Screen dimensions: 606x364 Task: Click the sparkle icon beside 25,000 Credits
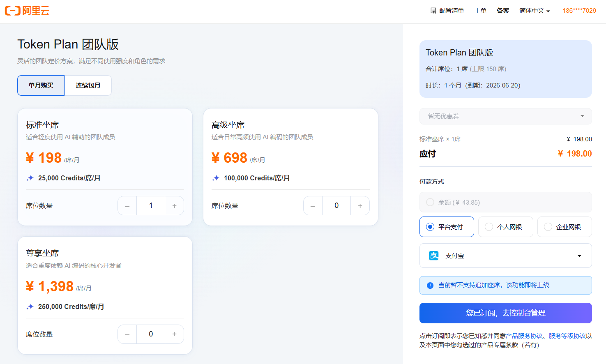click(30, 178)
